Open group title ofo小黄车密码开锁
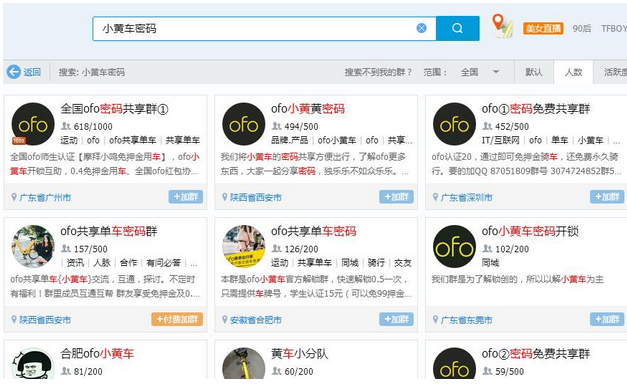The image size is (627, 388). (530, 231)
